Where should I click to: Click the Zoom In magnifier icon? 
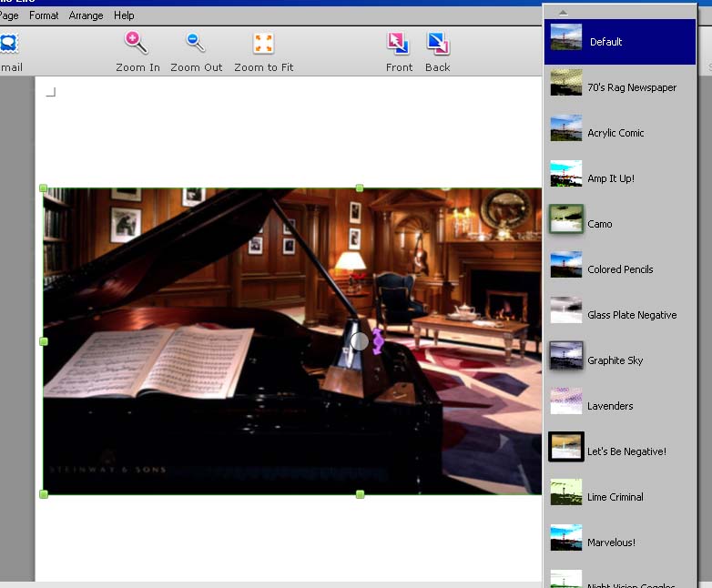136,43
